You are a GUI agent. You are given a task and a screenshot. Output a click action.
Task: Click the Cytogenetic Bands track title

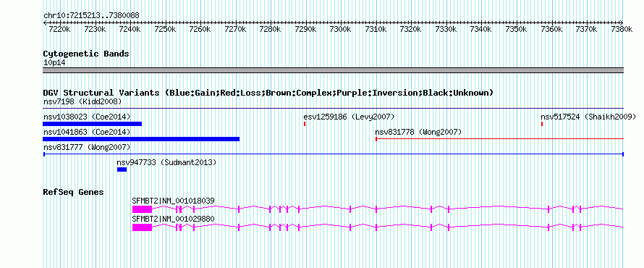tap(86, 54)
